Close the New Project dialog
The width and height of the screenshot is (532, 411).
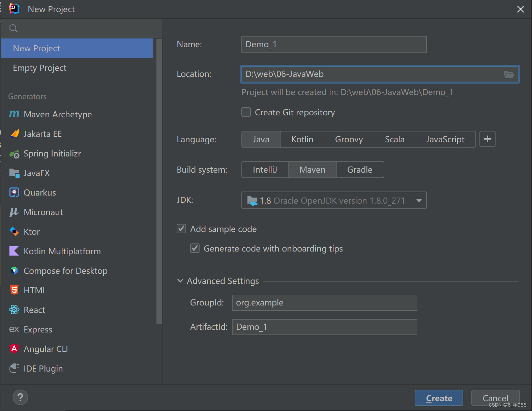pyautogui.click(x=520, y=9)
